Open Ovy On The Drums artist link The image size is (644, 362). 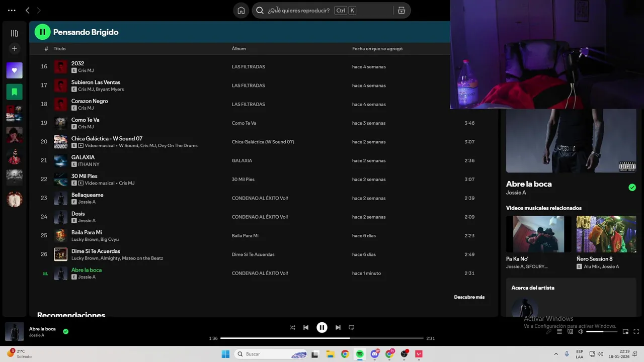click(178, 146)
